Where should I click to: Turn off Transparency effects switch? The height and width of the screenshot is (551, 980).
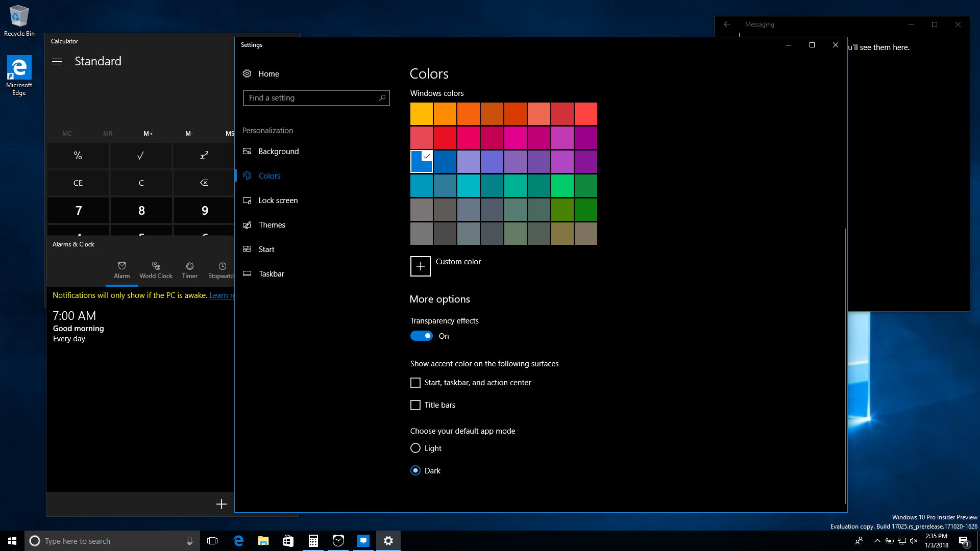421,336
